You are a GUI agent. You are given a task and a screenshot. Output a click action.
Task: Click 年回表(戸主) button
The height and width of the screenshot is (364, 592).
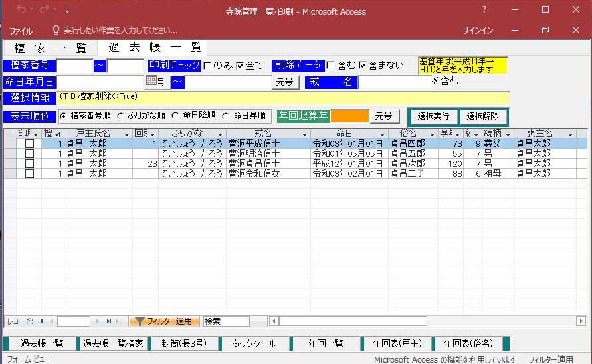pos(397,343)
